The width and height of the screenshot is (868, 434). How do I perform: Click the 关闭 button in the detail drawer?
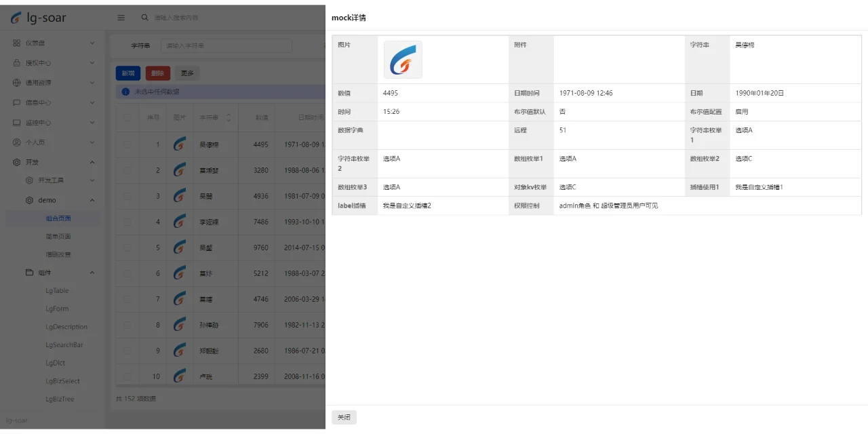click(344, 418)
